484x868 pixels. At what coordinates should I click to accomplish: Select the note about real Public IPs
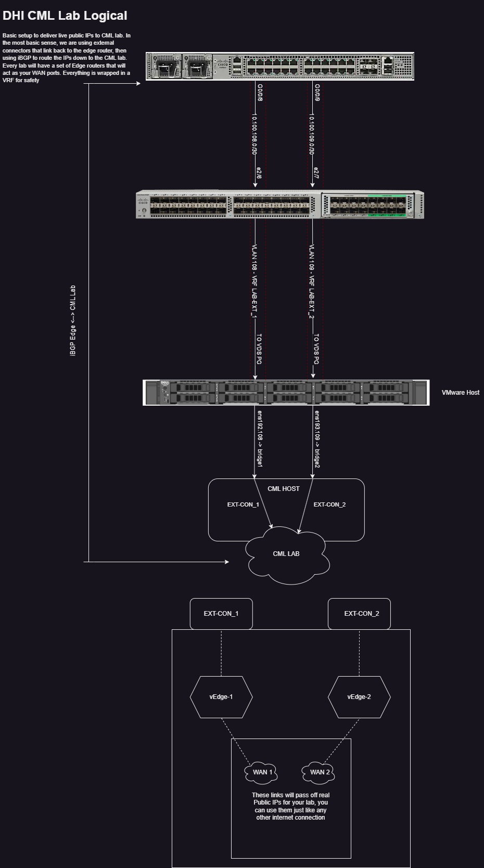290,806
